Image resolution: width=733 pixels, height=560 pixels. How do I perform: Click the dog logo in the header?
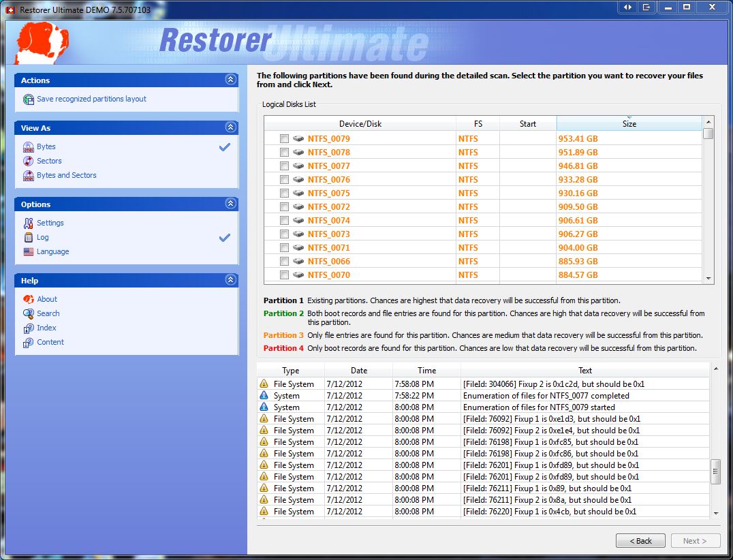pyautogui.click(x=42, y=43)
